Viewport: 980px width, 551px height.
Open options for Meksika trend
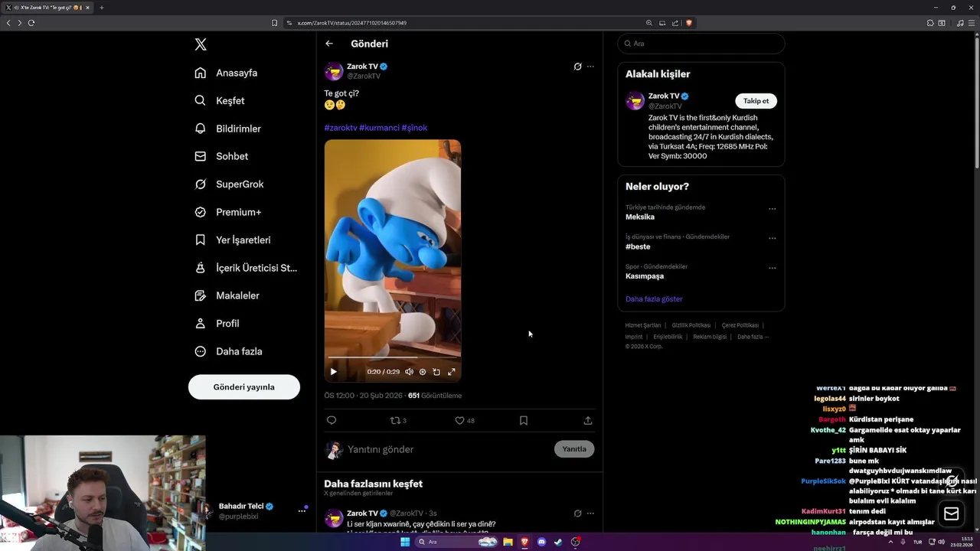pos(772,208)
